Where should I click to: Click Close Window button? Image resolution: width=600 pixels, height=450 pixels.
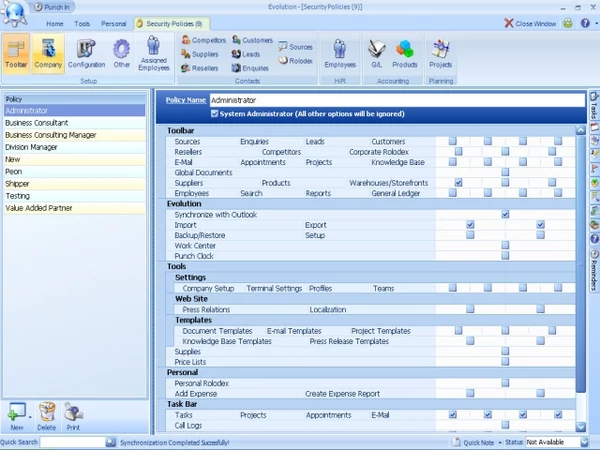tap(530, 24)
